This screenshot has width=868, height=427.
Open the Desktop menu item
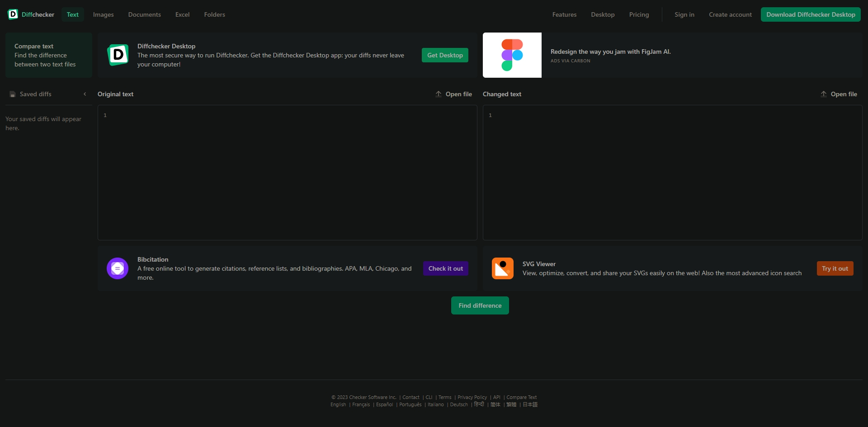point(603,14)
